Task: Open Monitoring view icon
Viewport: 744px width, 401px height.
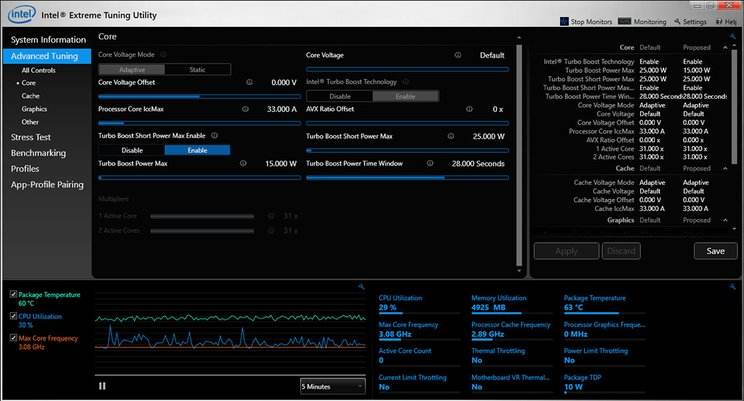Action: pyautogui.click(x=624, y=21)
